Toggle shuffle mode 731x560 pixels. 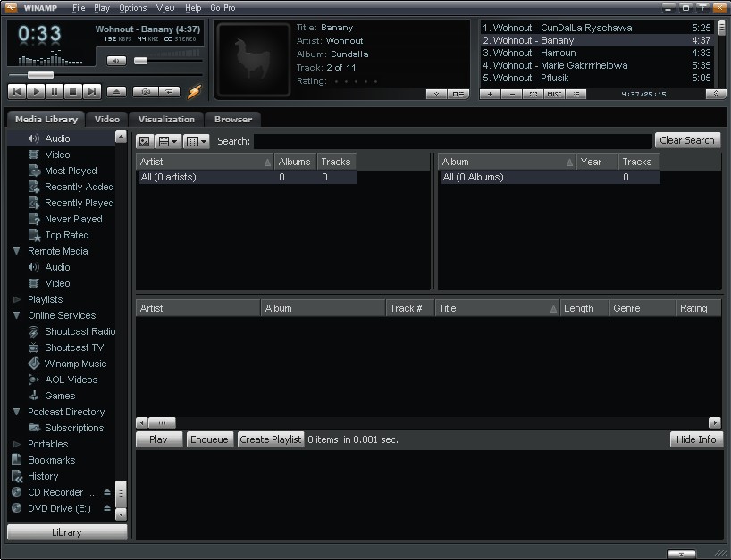(146, 91)
